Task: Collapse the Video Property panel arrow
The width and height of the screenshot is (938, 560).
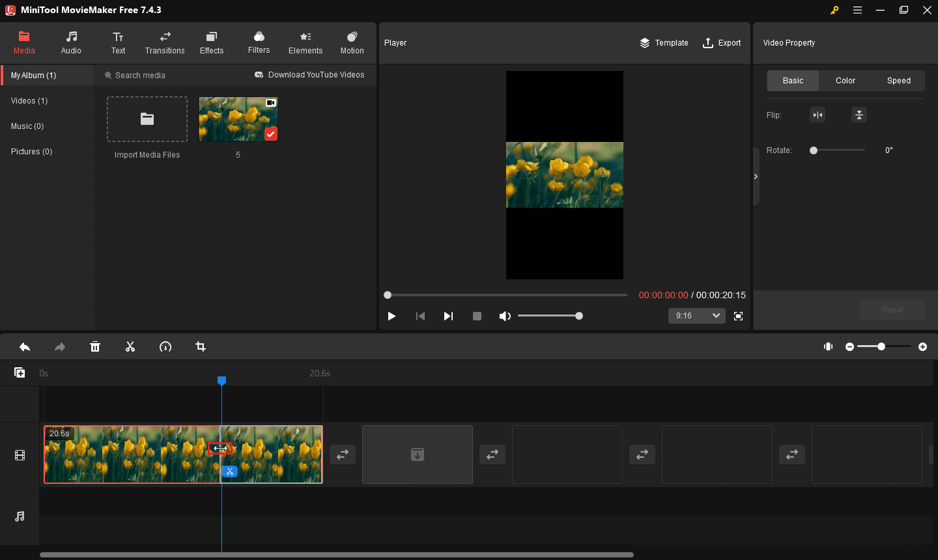Action: coord(756,176)
